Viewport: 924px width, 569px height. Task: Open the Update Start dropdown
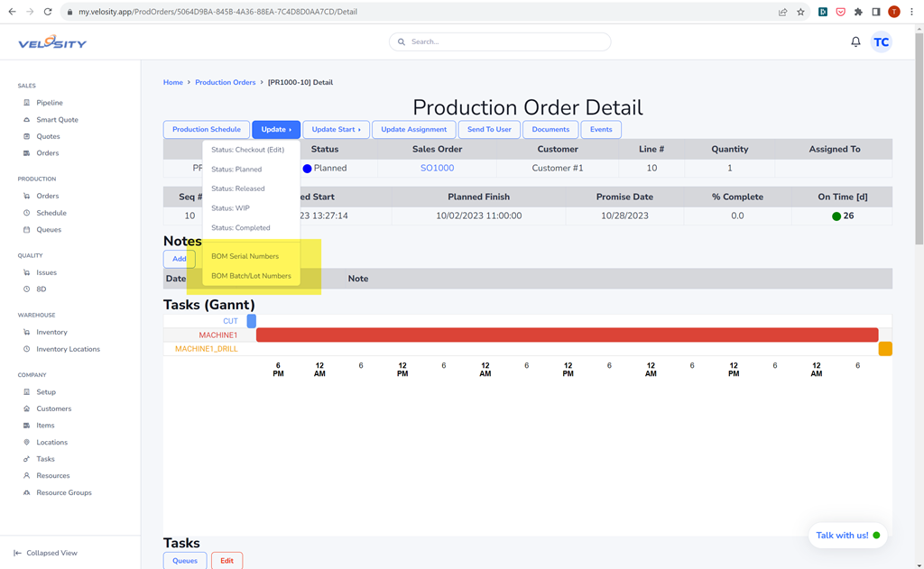click(x=336, y=130)
